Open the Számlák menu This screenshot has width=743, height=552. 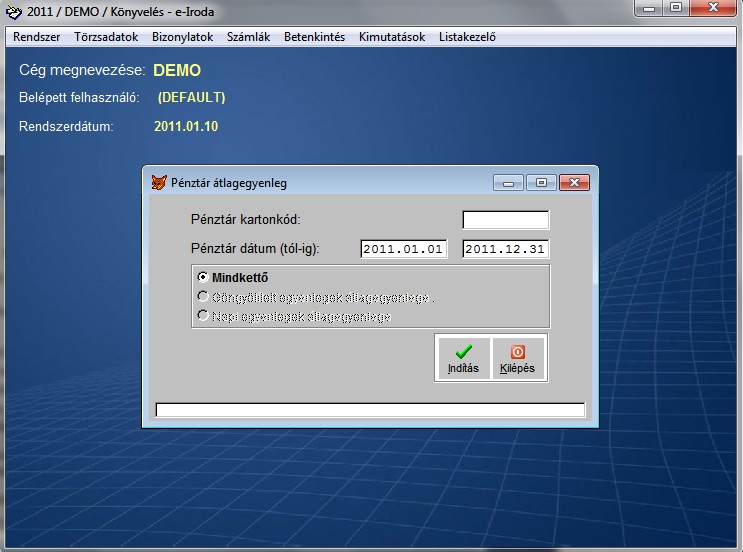tap(248, 37)
